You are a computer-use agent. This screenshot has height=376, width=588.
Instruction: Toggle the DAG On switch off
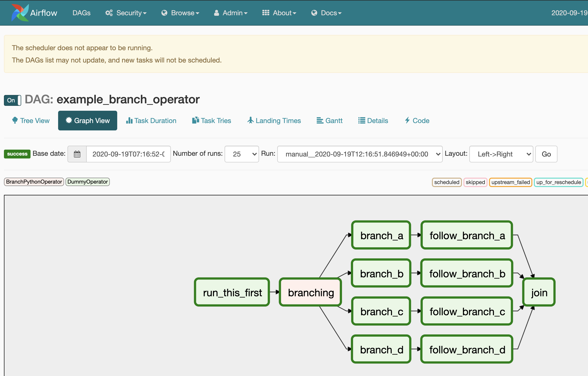pyautogui.click(x=13, y=100)
